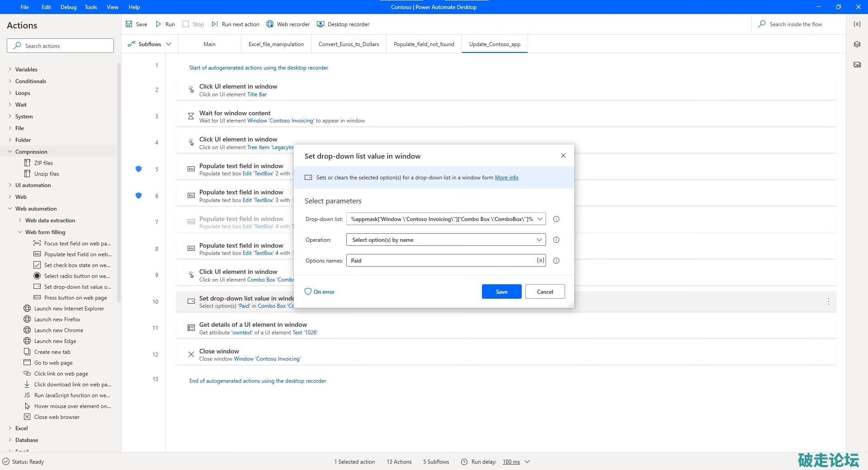Open the More info link
The height and width of the screenshot is (470, 868).
pos(506,178)
